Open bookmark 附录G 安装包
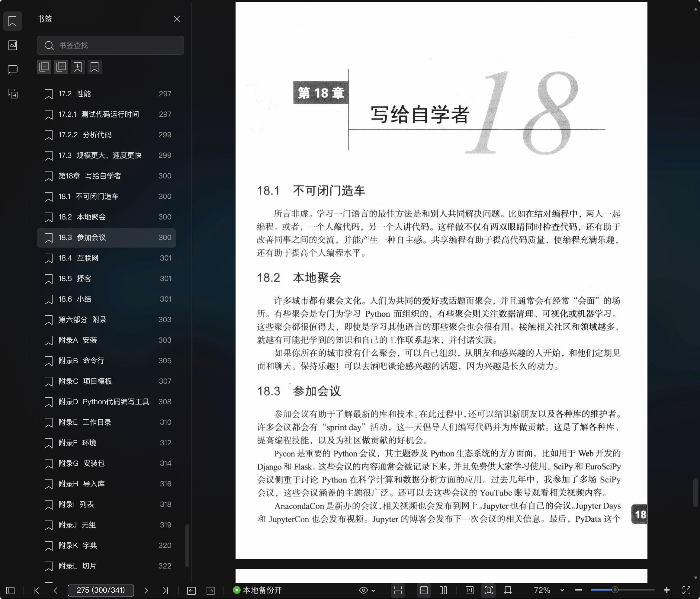This screenshot has width=700, height=599. (x=106, y=463)
